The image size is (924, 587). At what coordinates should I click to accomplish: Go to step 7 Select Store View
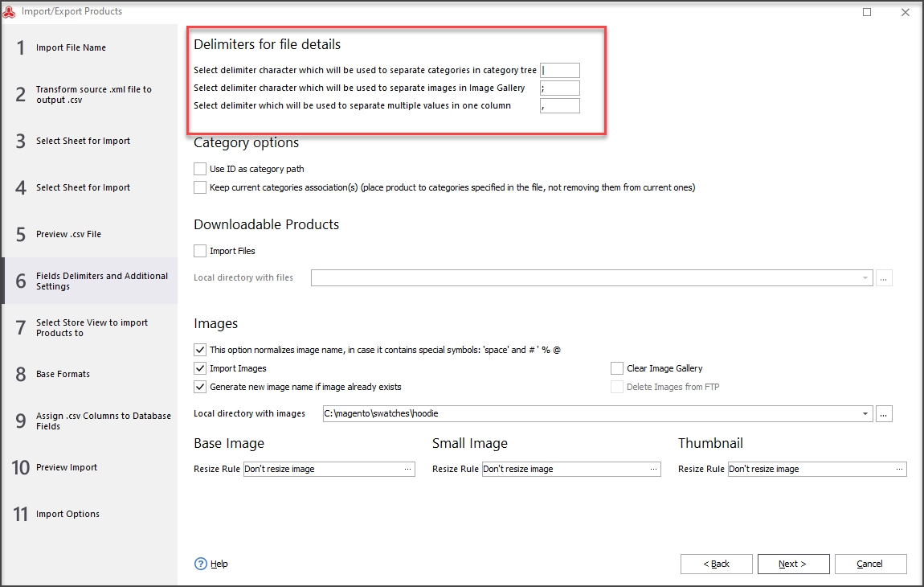point(89,327)
